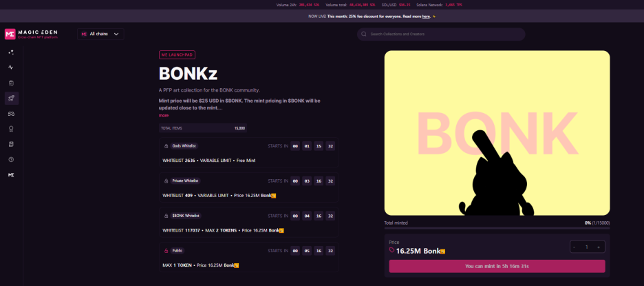Click the 0% (1/15000) minted count

pos(597,223)
